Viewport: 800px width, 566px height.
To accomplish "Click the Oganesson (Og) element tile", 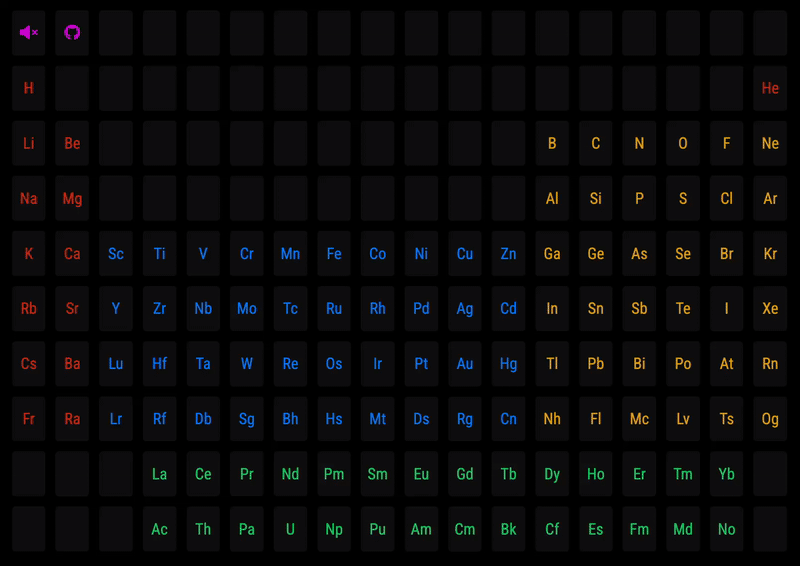I will pos(770,419).
